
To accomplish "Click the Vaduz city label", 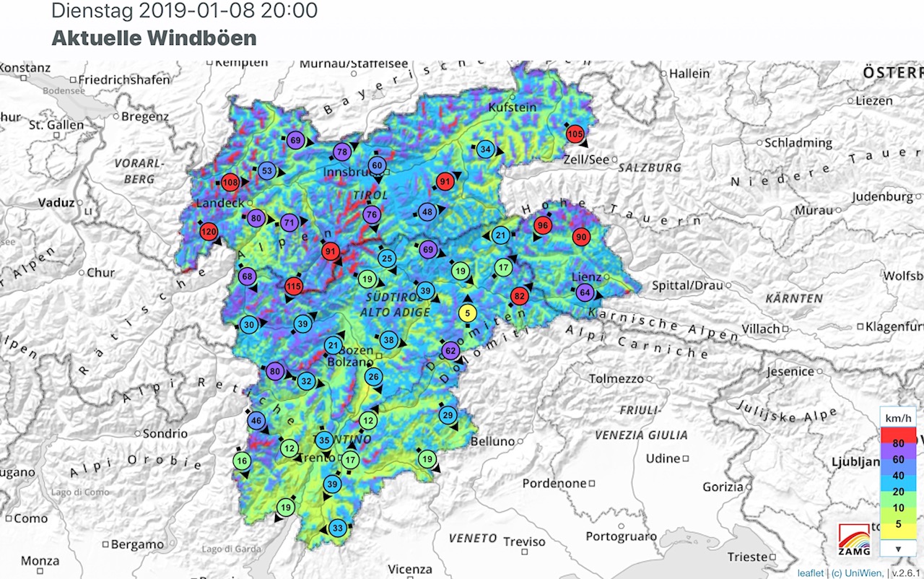I will click(57, 203).
